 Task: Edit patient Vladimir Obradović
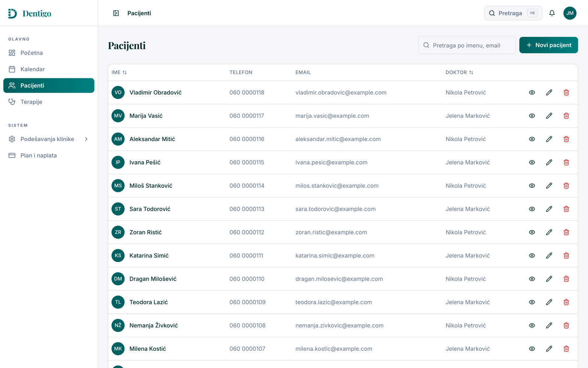click(549, 92)
